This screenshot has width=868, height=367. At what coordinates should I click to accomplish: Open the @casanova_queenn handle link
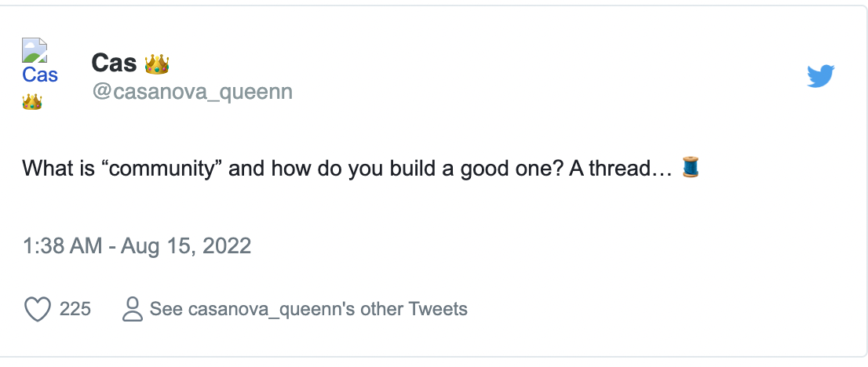click(192, 92)
